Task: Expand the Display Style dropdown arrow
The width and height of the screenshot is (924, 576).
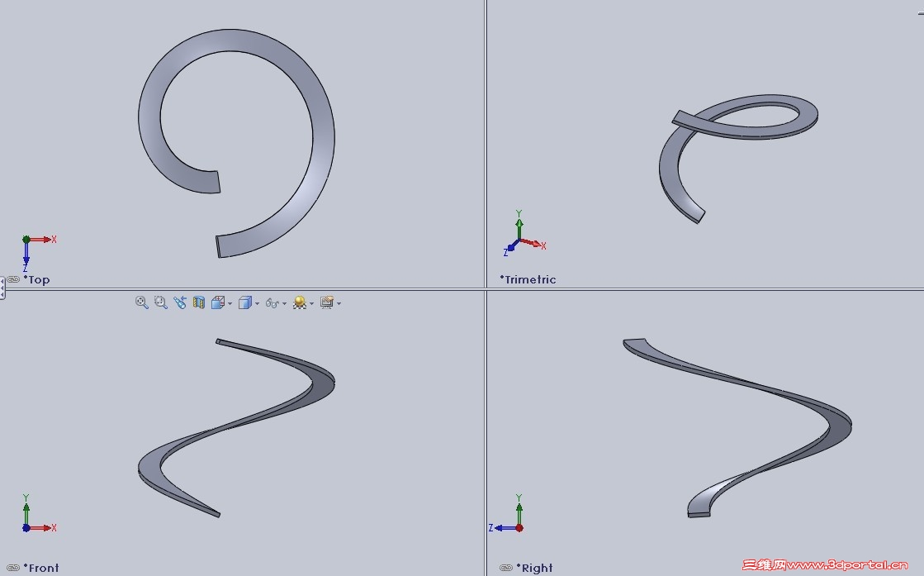Action: click(257, 303)
